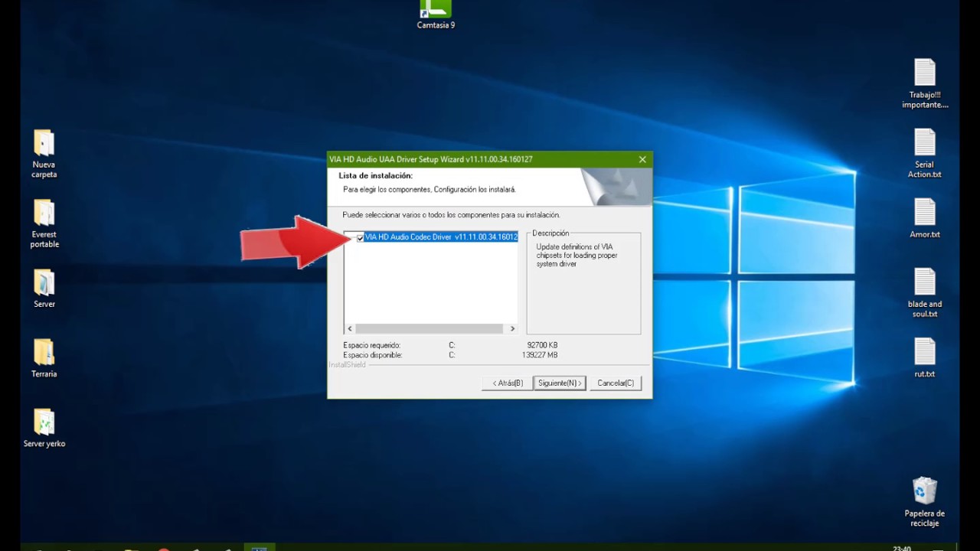The image size is (980, 551).
Task: Select the rut.txt file icon
Action: click(925, 351)
